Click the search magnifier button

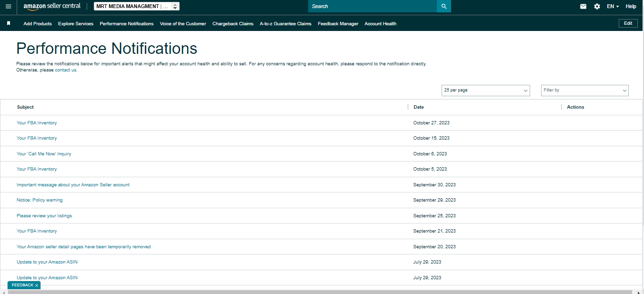(444, 6)
